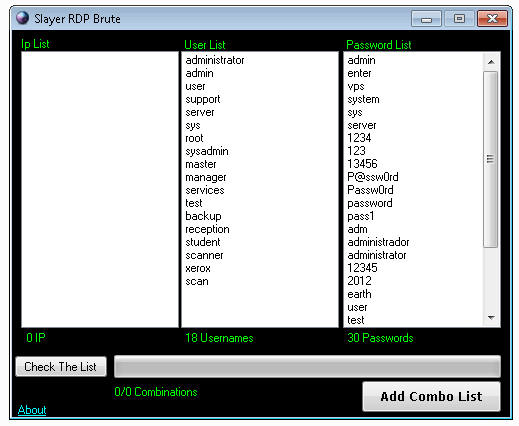Select 'reception' in the User List
The width and height of the screenshot is (519, 426).
coord(207,229)
